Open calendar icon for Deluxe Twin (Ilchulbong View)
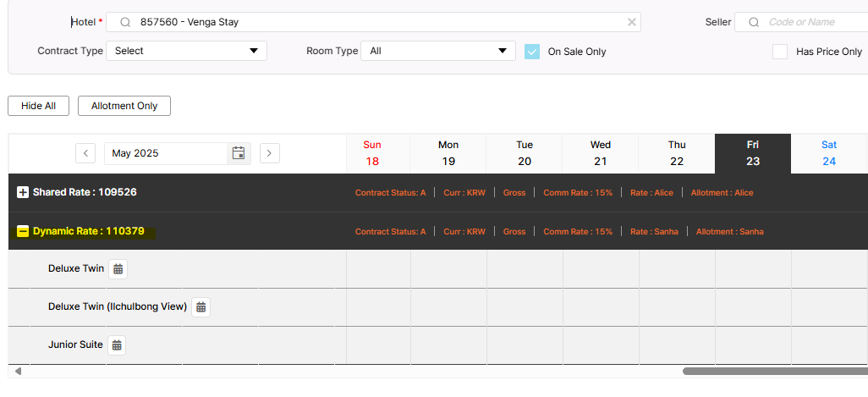868x397 pixels. [201, 307]
